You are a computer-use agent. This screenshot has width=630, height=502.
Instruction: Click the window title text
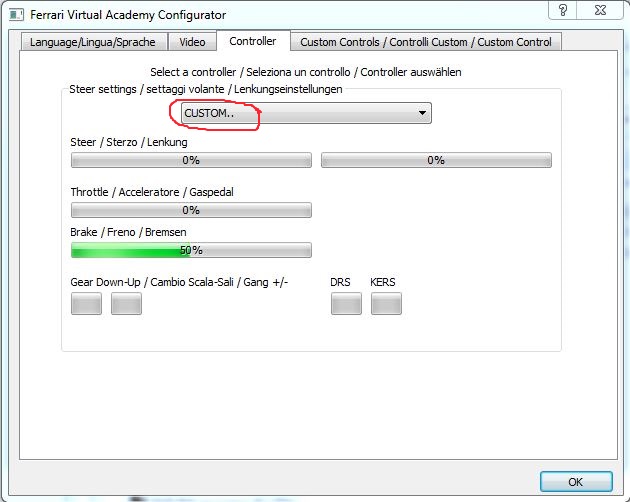125,15
